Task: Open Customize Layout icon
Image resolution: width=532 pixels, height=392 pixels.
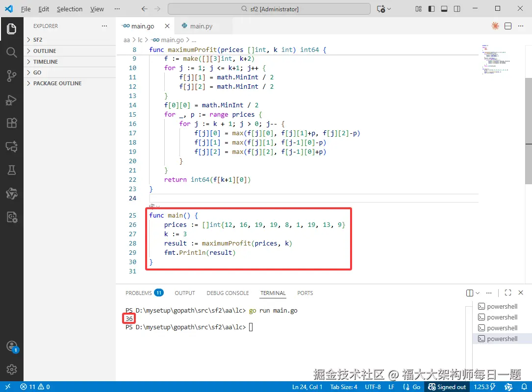Action: [418, 9]
